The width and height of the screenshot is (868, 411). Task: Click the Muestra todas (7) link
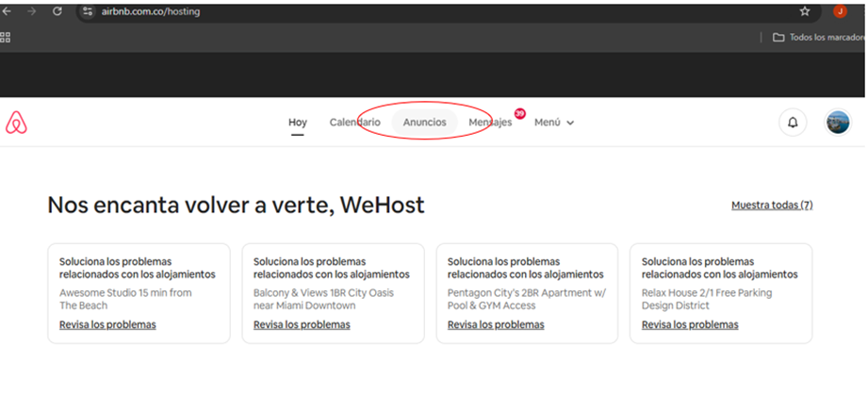coord(772,205)
